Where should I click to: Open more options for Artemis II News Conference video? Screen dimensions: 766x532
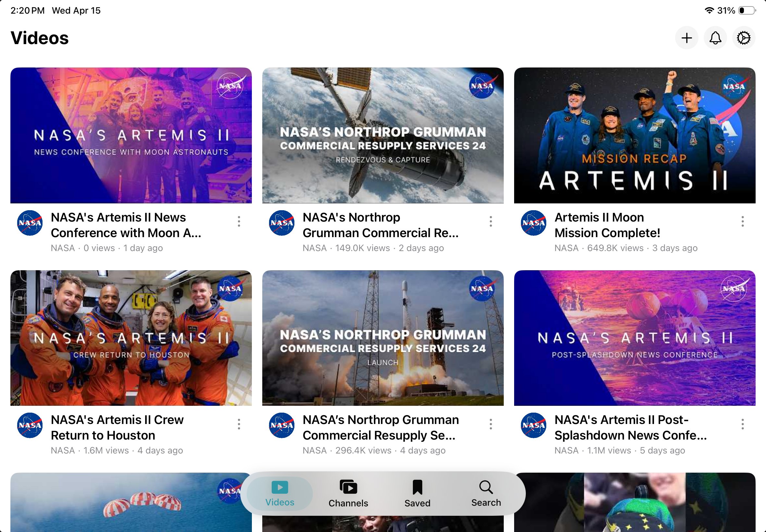tap(239, 221)
